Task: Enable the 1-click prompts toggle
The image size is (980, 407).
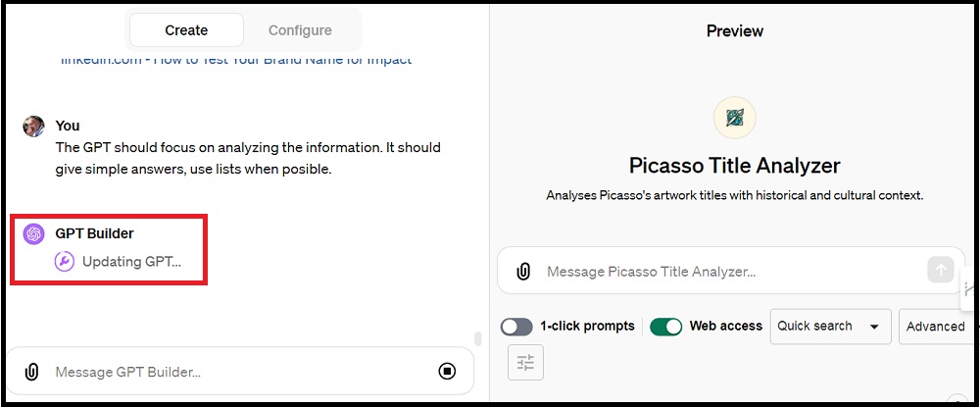Action: [x=516, y=327]
